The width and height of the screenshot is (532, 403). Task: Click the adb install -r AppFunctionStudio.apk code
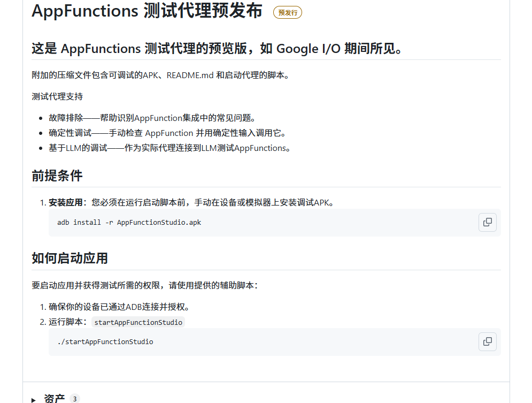(x=129, y=223)
